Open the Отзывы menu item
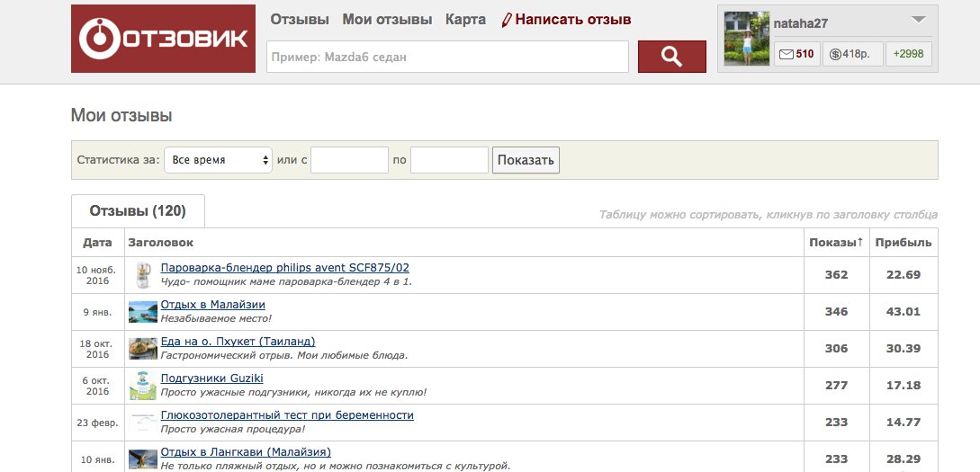The image size is (980, 472). pyautogui.click(x=300, y=20)
